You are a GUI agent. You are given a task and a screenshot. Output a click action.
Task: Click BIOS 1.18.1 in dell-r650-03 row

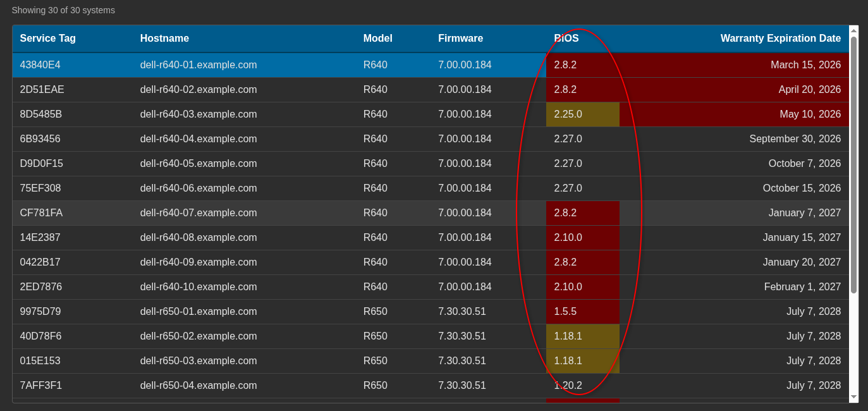point(583,361)
